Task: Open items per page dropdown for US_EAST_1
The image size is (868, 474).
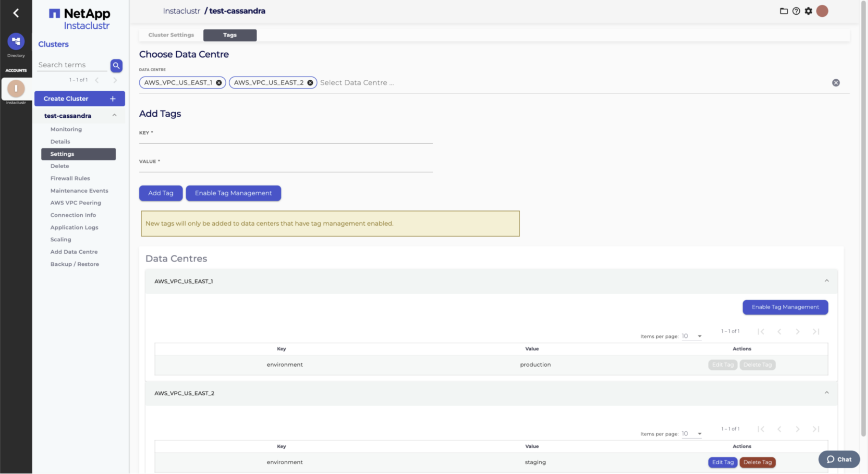Action: (692, 336)
